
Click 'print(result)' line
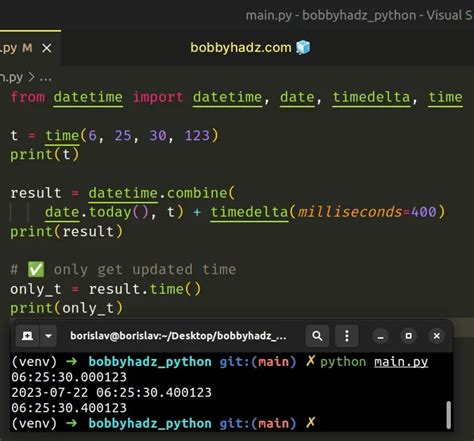click(x=67, y=231)
